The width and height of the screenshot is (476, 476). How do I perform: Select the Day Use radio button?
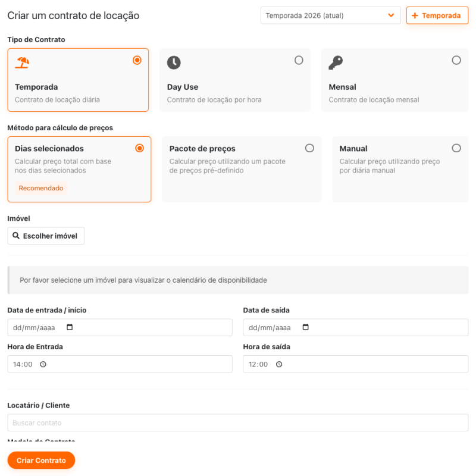pos(299,60)
